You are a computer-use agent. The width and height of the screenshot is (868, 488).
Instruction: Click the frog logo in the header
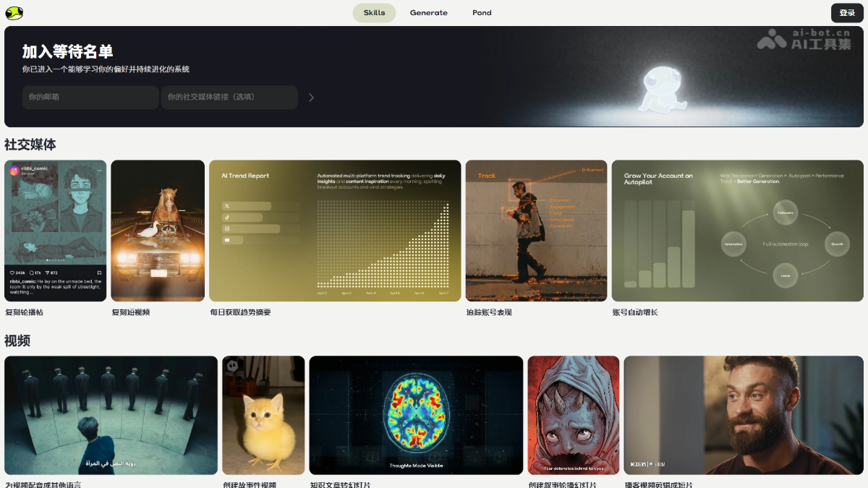(14, 13)
